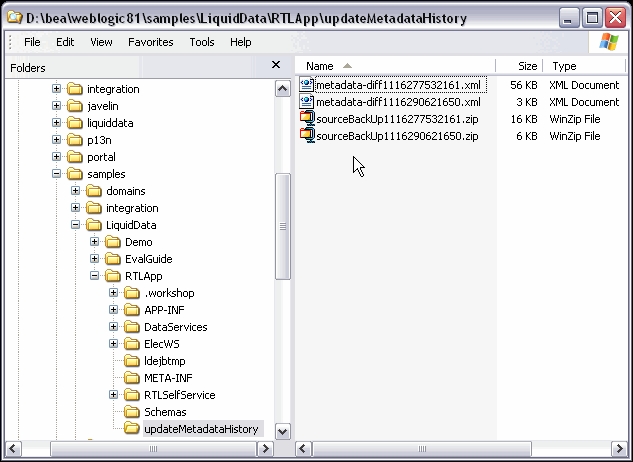Expand the Demo tree node

[94, 242]
